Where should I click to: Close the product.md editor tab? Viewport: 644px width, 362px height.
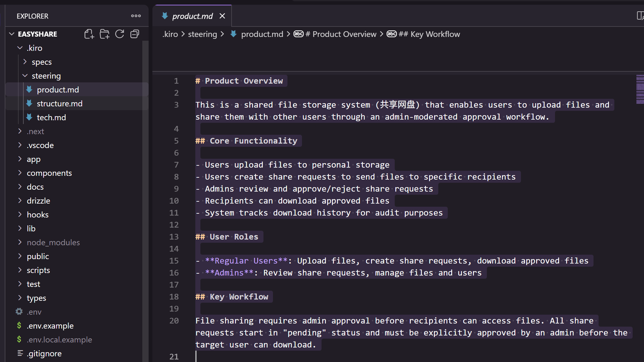(222, 16)
